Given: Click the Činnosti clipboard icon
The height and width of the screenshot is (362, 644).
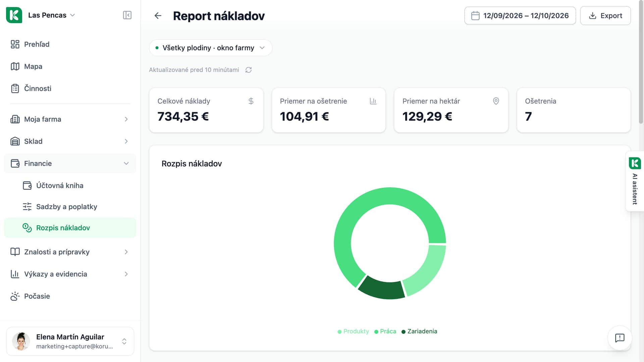Looking at the screenshot, I should [x=15, y=88].
